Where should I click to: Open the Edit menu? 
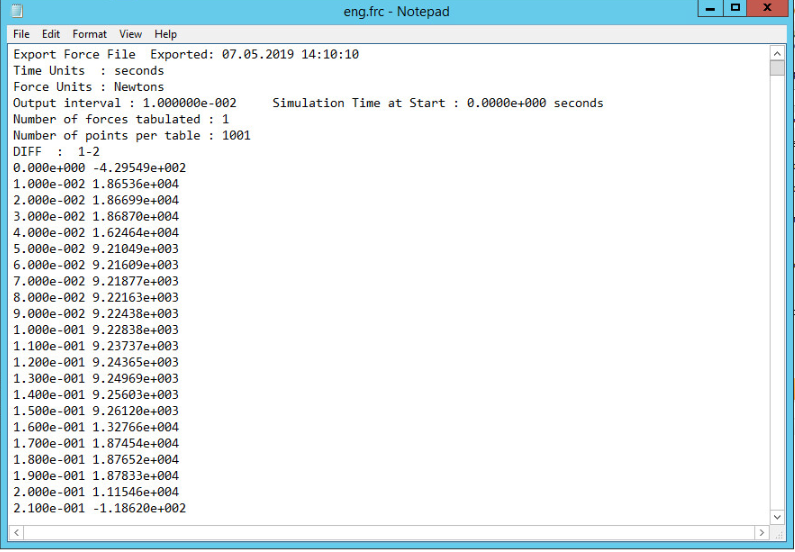tap(51, 34)
